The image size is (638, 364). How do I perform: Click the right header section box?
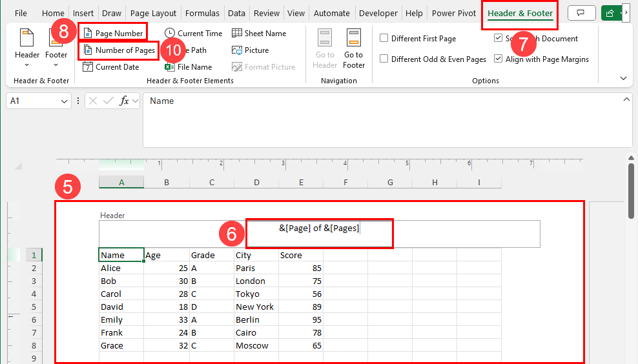pyautogui.click(x=466, y=234)
